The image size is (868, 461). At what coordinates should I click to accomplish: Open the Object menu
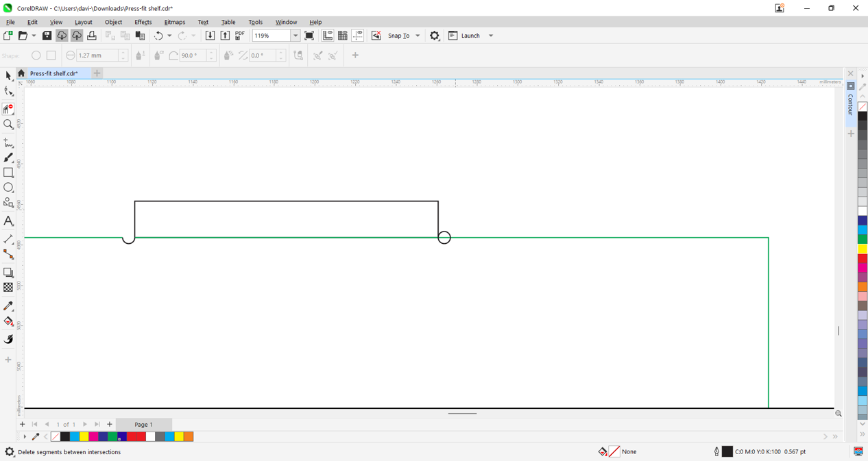[114, 22]
